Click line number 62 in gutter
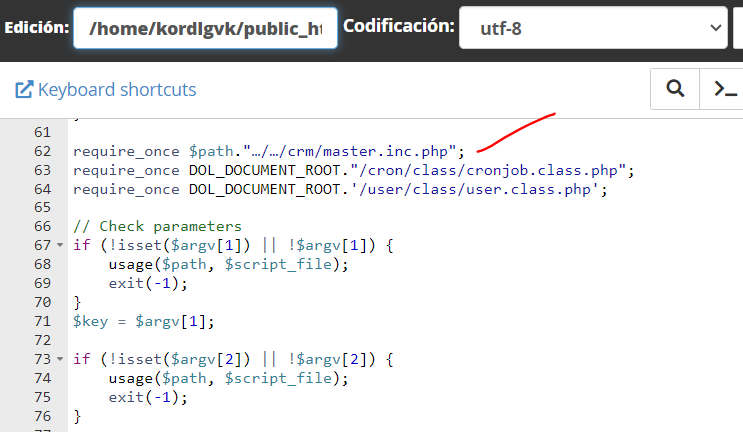 42,151
